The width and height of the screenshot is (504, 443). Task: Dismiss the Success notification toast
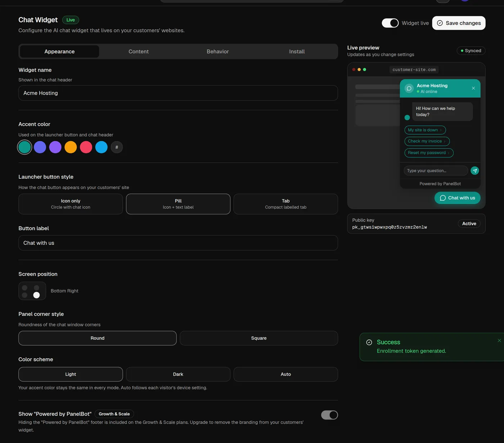[x=499, y=341]
